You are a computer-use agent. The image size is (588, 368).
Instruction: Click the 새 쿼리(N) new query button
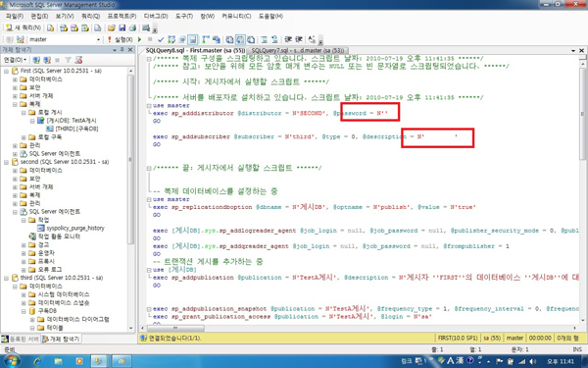[24, 27]
